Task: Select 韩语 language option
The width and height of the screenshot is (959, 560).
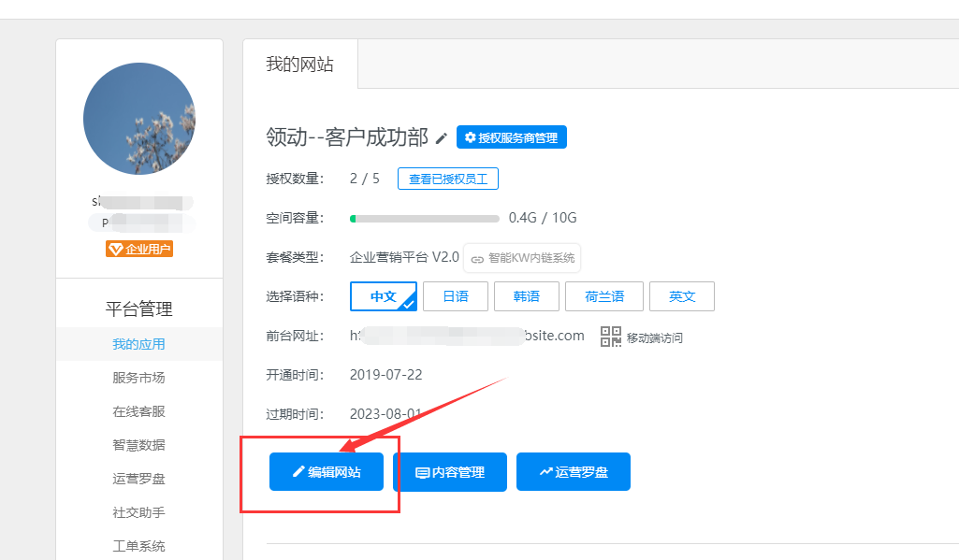Action: [527, 296]
